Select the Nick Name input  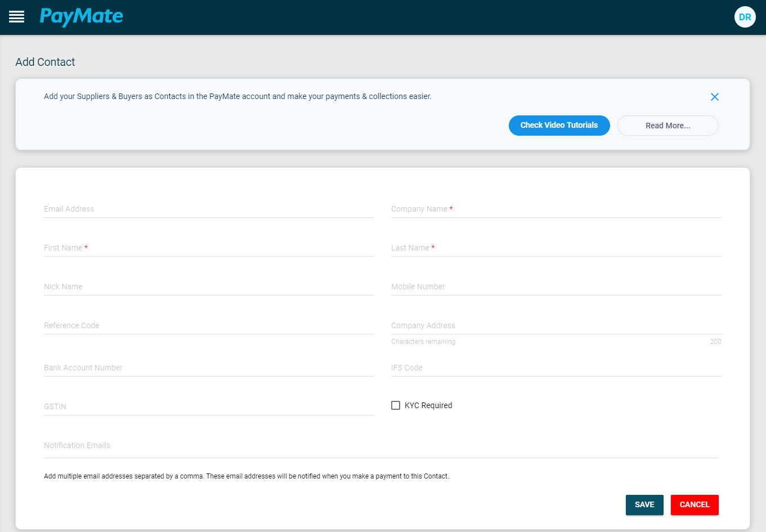coord(209,287)
